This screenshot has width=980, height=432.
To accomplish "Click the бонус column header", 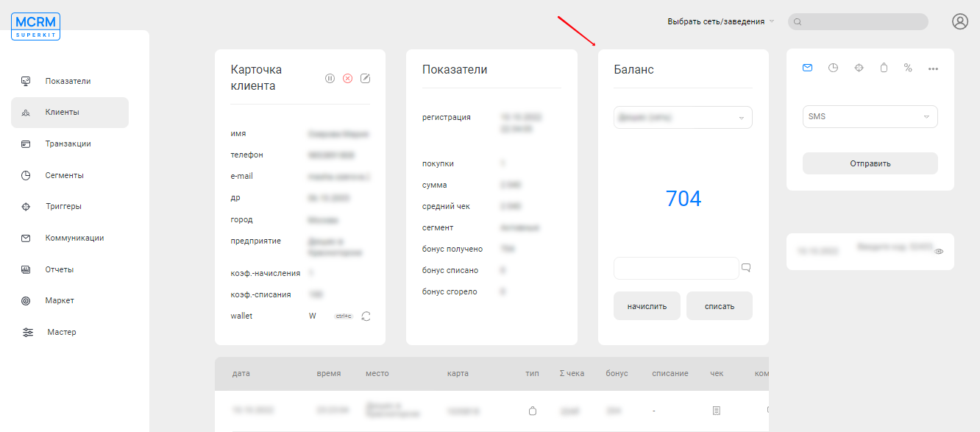I will click(x=617, y=373).
